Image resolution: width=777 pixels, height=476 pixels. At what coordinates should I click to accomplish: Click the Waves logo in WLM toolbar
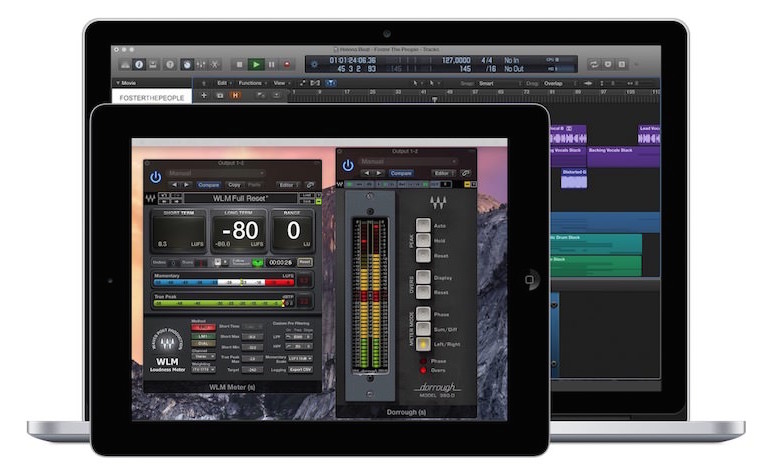click(150, 199)
